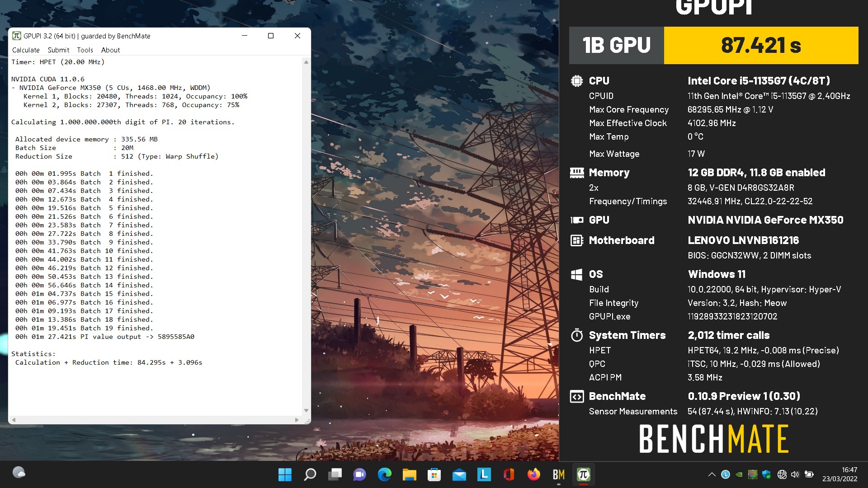Switch to GPUPI pi taskbar icon
868x488 pixels.
584,474
